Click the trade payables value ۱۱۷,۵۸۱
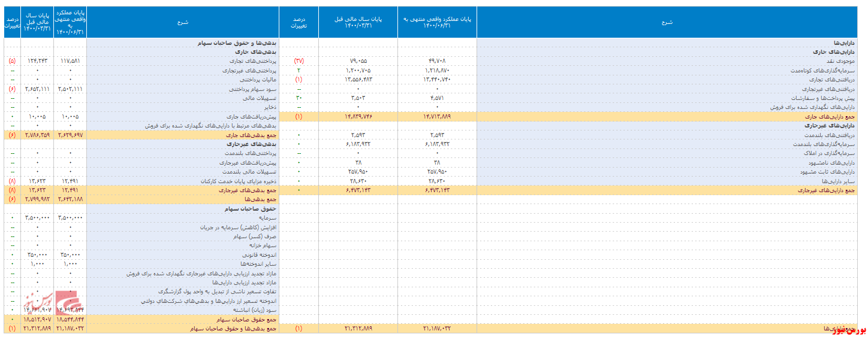The height and width of the screenshot is (337, 868). tap(70, 61)
